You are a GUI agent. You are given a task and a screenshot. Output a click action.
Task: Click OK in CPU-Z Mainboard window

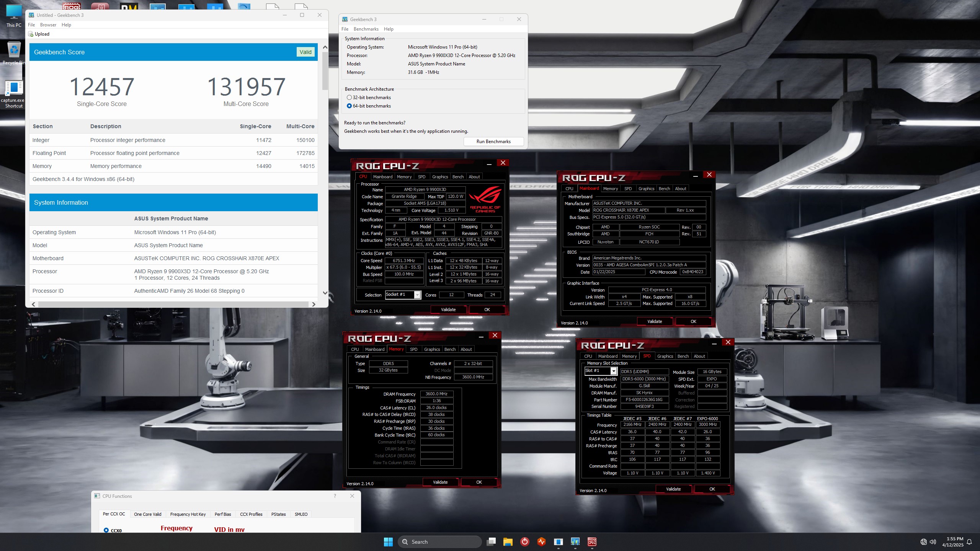click(693, 321)
